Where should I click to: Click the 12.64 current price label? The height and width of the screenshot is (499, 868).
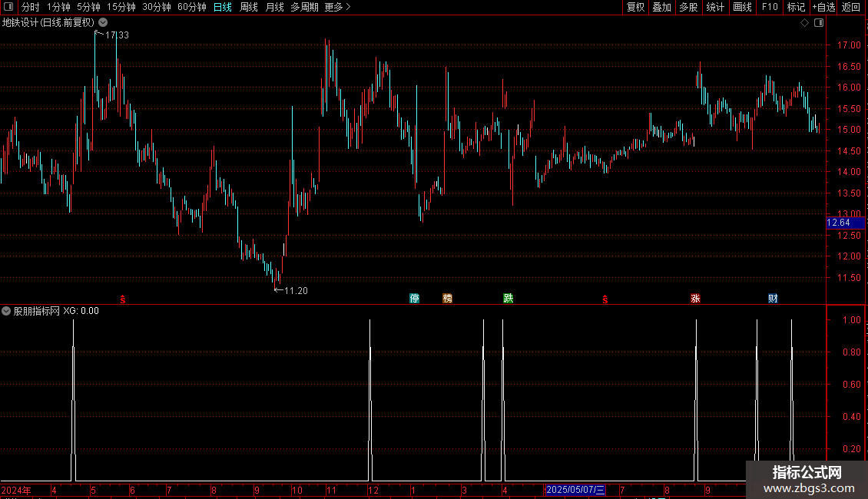[x=845, y=223]
